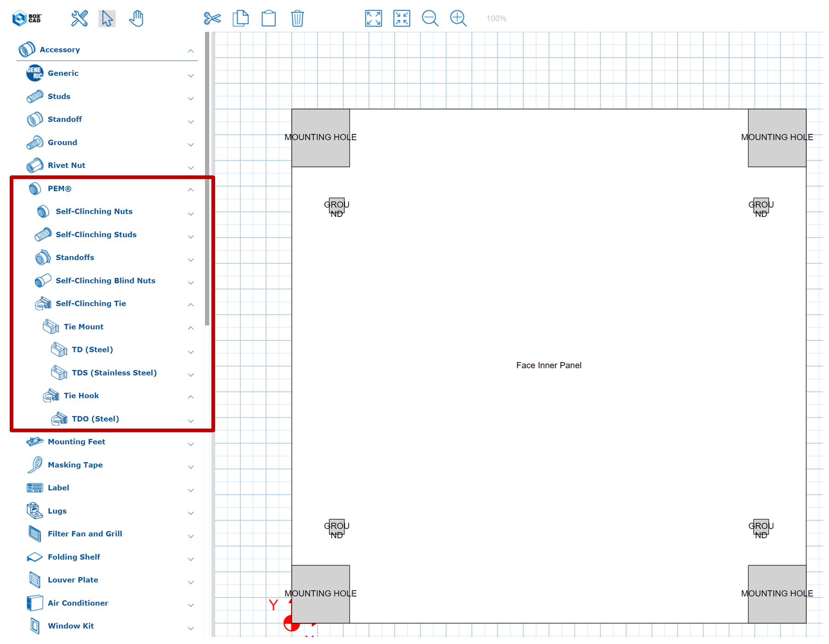
Task: Select the arrow selection tool
Action: click(x=107, y=18)
